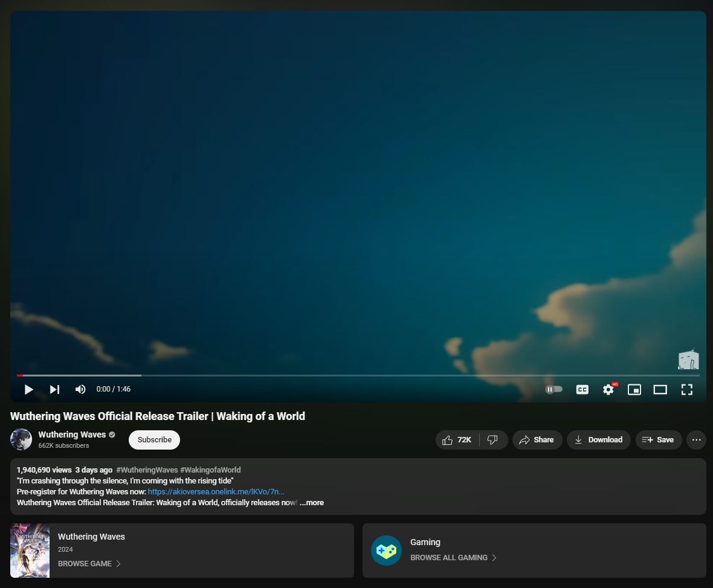The width and height of the screenshot is (713, 588).
Task: Click the 0:00 / 1:46 time display
Action: click(113, 389)
